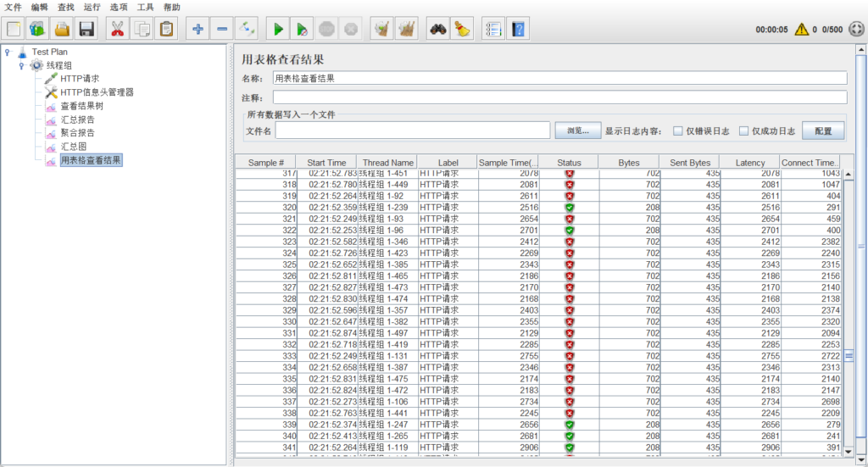Click the circular remote engine icon at the right end of the toolbar
Viewport: 868px width, 467px height.
(856, 30)
